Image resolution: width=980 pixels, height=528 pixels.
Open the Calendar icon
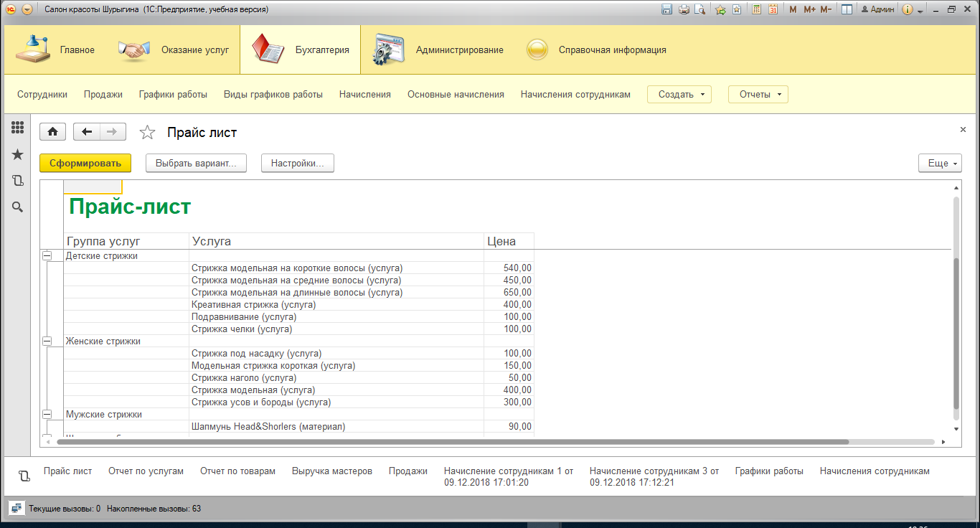773,9
